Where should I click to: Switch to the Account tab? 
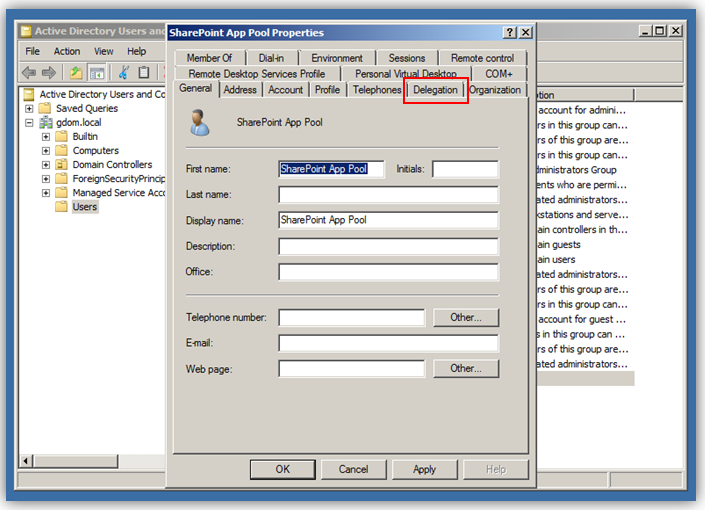(x=286, y=90)
